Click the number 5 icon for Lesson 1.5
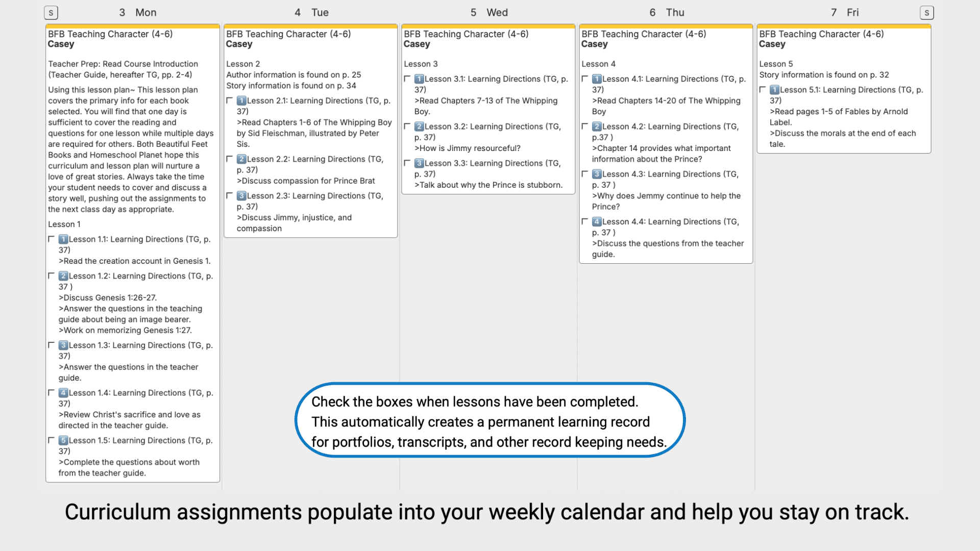The height and width of the screenshot is (551, 980). click(63, 440)
